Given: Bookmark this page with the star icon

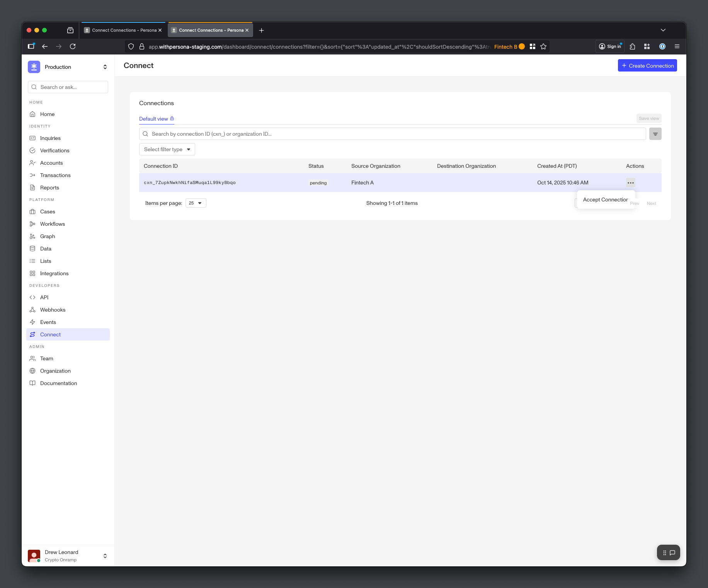Looking at the screenshot, I should coord(543,47).
